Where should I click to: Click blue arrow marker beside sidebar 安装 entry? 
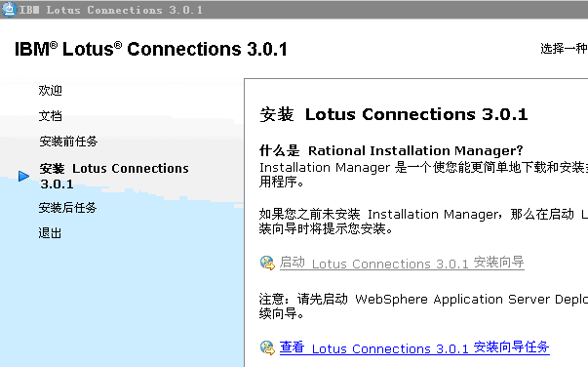(x=23, y=176)
